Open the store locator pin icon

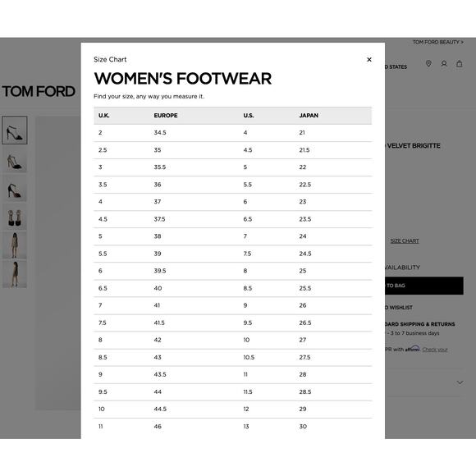tap(428, 63)
